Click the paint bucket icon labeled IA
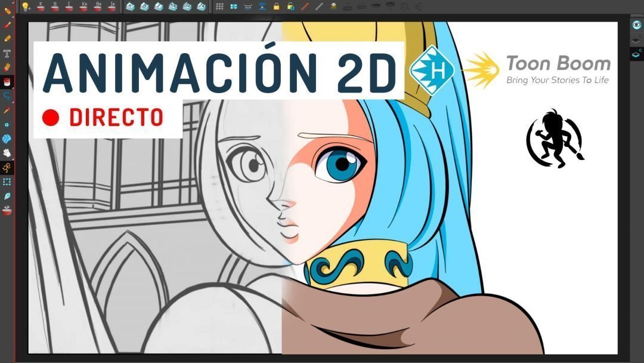Image resolution: width=644 pixels, height=363 pixels. (x=112, y=7)
